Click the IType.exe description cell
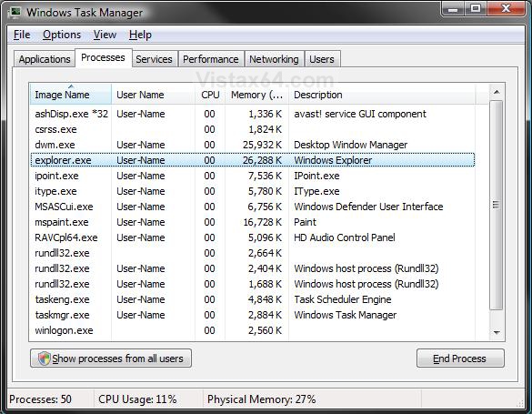The image size is (532, 414). pos(316,191)
